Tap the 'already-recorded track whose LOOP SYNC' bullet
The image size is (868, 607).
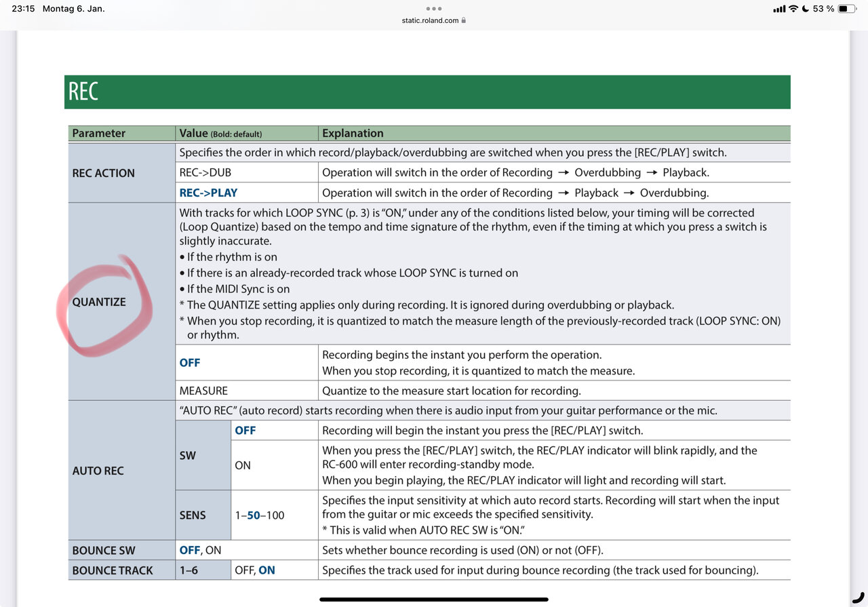click(349, 273)
